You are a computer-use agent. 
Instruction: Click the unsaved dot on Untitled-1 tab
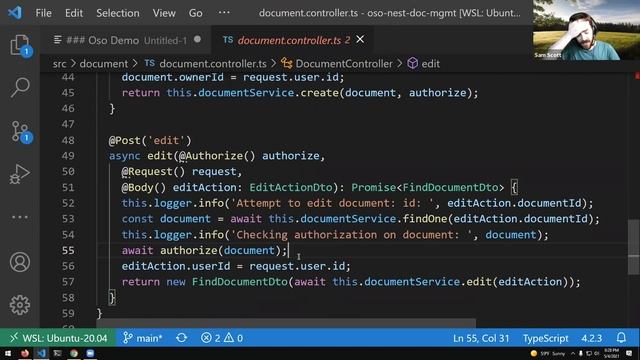(x=198, y=40)
